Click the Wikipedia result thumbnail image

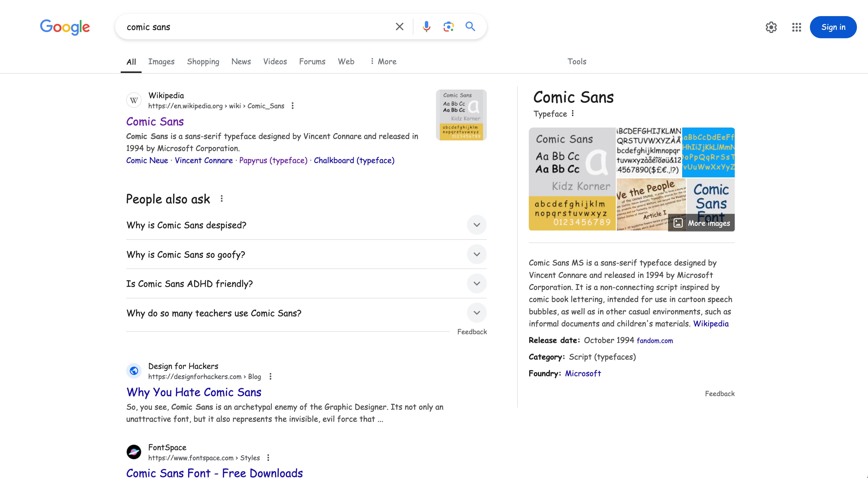tap(461, 115)
